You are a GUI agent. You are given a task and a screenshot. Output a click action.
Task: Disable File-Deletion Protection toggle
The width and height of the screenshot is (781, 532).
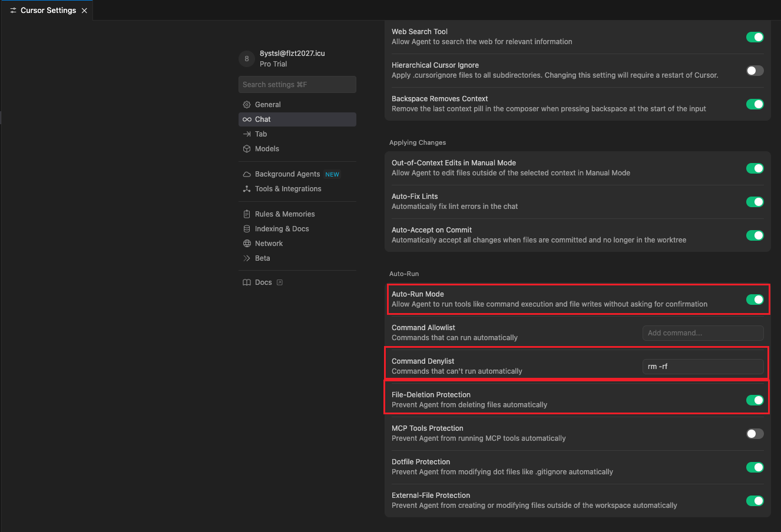[x=755, y=400]
